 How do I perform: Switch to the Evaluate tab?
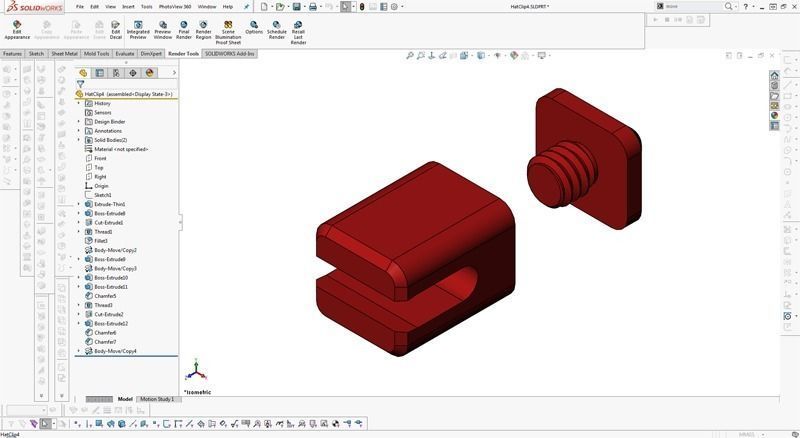[x=124, y=54]
